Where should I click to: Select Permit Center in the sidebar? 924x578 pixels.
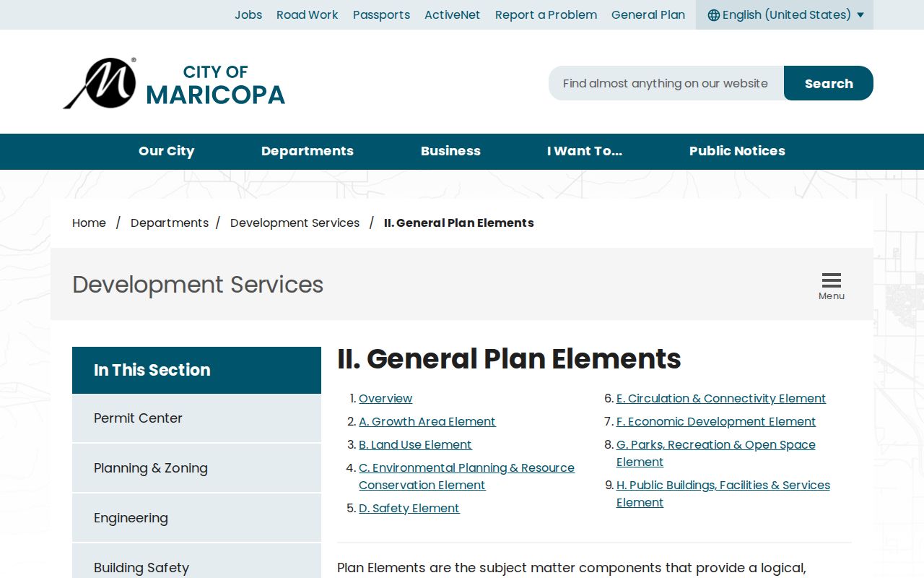tap(196, 418)
